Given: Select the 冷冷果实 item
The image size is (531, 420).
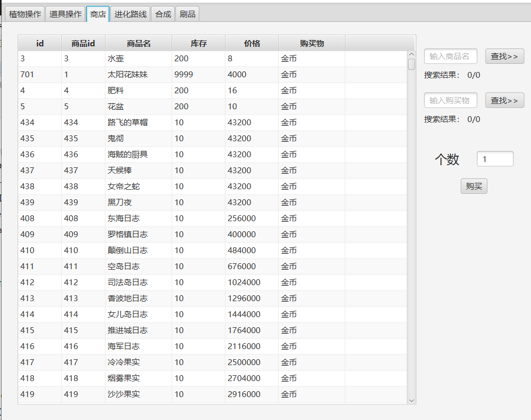Looking at the screenshot, I should tap(212, 362).
